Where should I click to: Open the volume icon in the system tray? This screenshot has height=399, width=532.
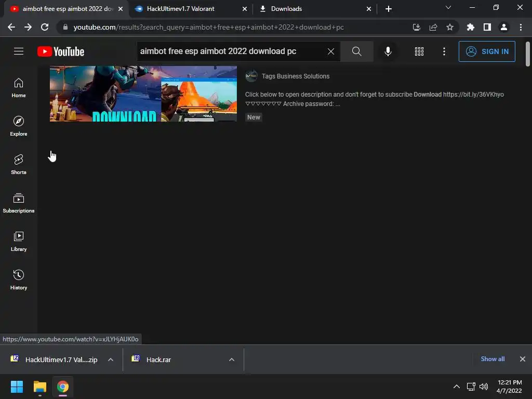tap(484, 387)
